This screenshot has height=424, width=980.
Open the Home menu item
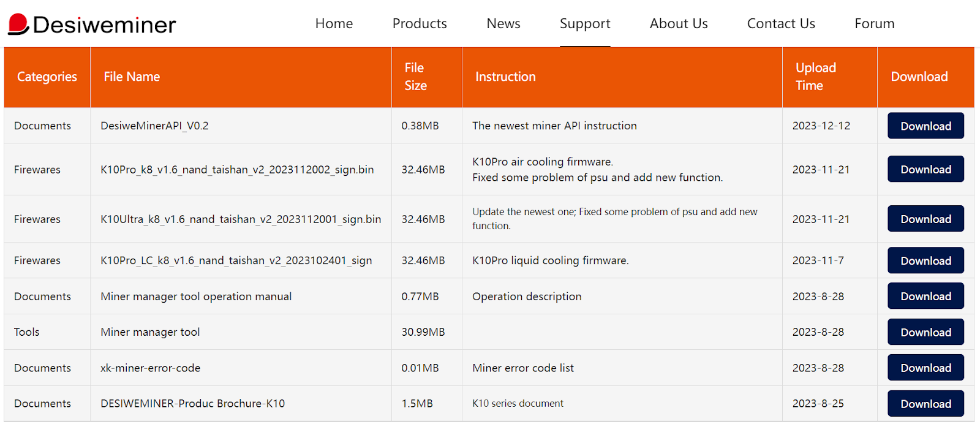(334, 24)
